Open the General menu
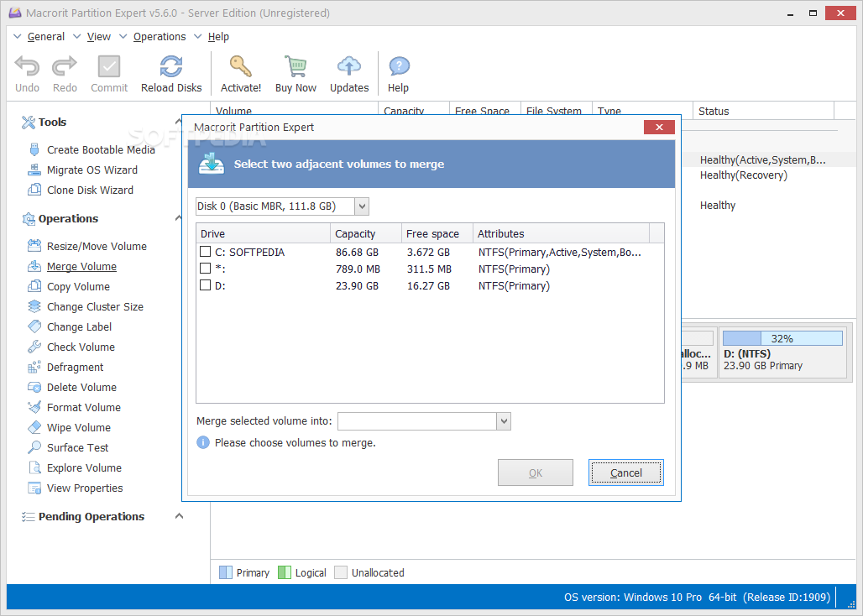The height and width of the screenshot is (616, 863). (45, 37)
